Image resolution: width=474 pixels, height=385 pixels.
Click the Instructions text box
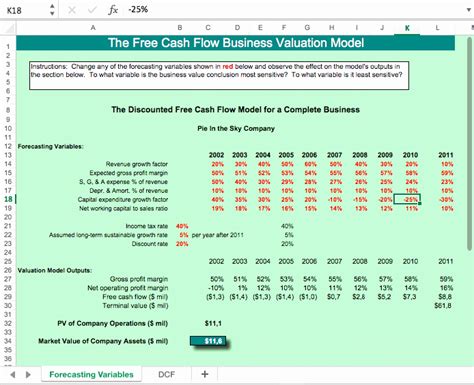tap(219, 75)
